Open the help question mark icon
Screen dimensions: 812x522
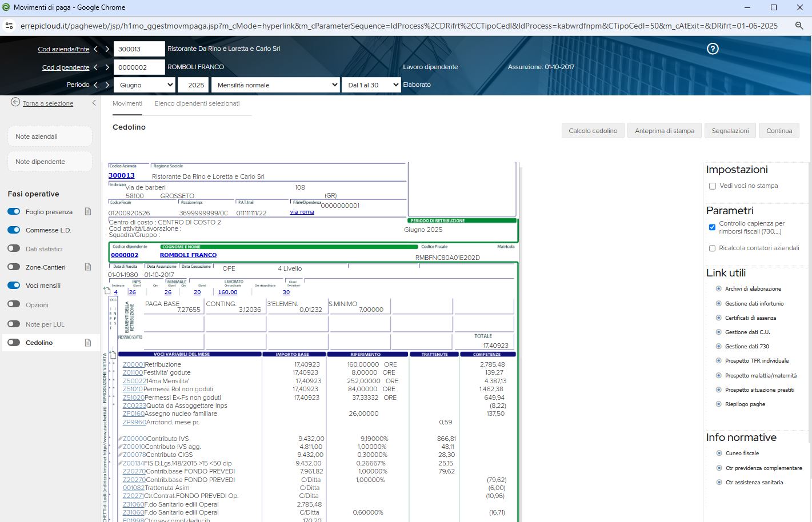point(713,49)
